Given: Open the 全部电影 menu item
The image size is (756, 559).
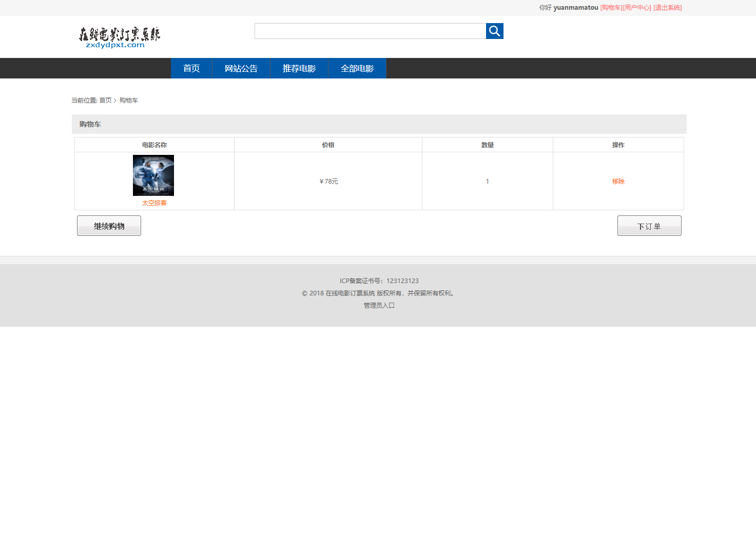Looking at the screenshot, I should coord(357,68).
